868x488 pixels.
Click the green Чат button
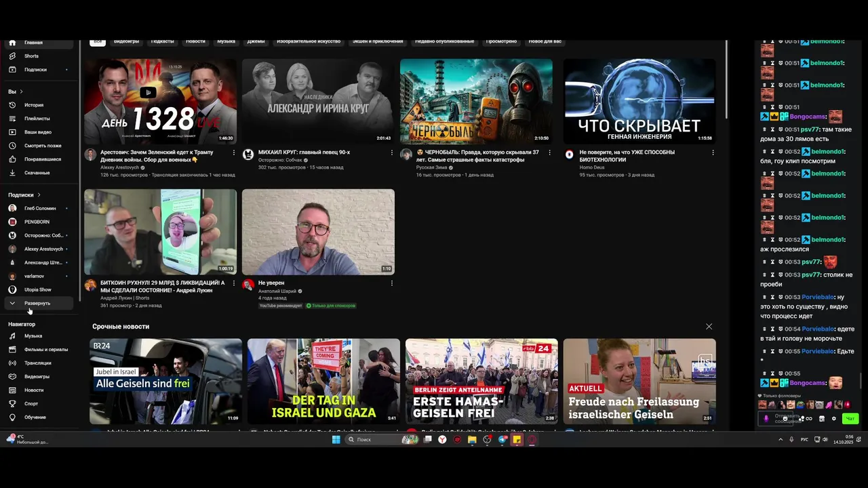(850, 419)
